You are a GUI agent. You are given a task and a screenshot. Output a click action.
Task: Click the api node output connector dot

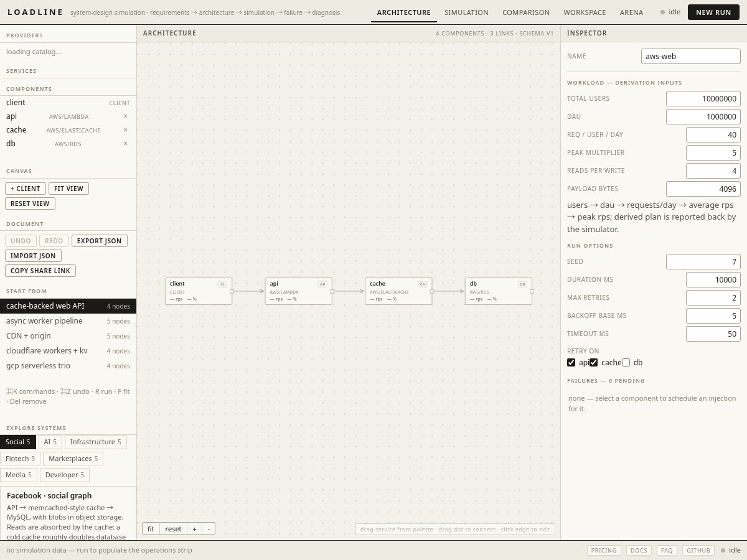(332, 291)
